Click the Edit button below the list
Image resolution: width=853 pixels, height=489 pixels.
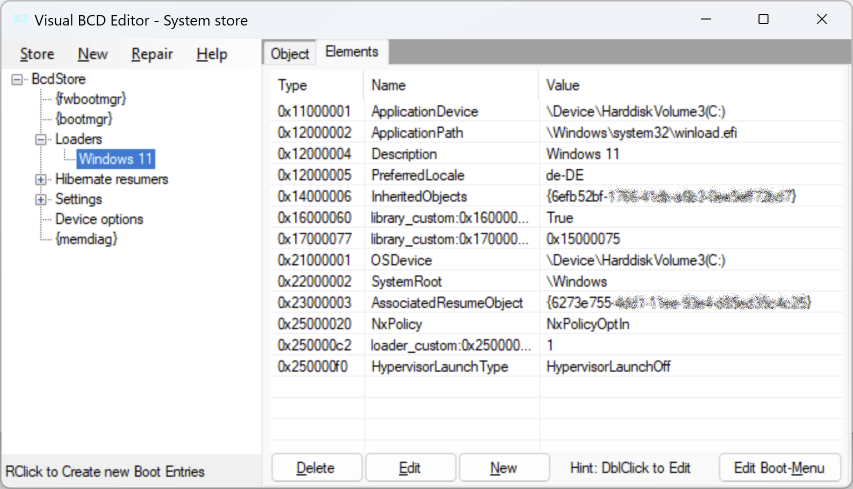pos(410,467)
